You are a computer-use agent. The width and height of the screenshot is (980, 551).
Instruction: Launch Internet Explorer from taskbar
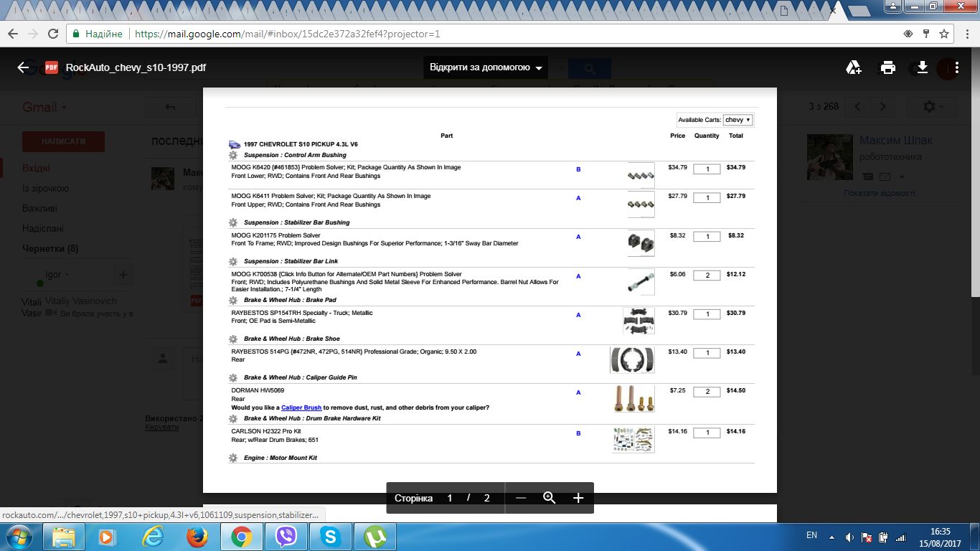[152, 537]
